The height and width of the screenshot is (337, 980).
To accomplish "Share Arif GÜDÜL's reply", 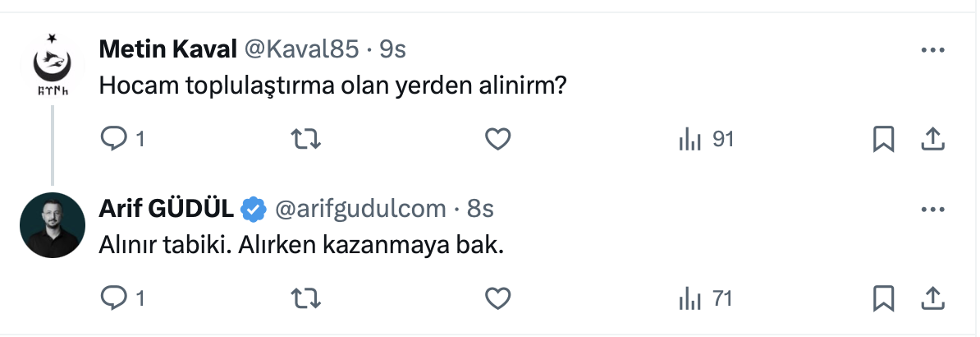I will [932, 298].
